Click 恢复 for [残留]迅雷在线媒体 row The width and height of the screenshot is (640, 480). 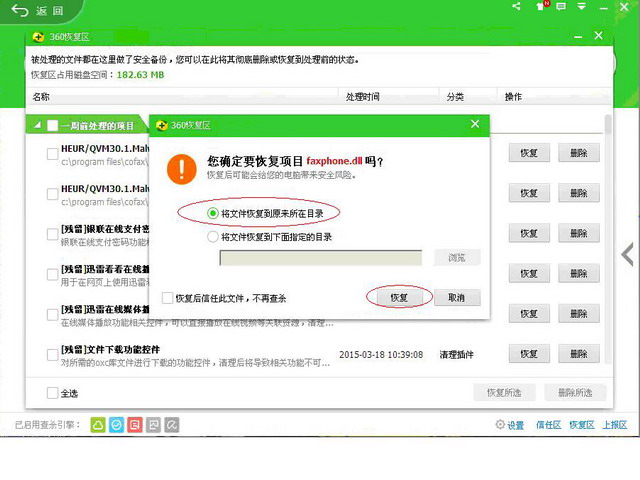pyautogui.click(x=529, y=313)
